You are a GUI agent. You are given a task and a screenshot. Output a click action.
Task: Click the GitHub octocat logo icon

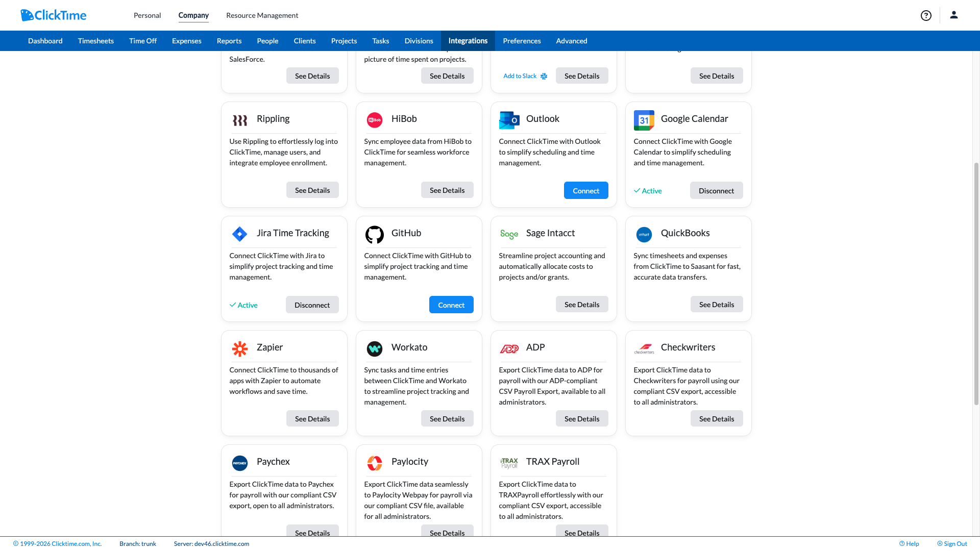[375, 235]
